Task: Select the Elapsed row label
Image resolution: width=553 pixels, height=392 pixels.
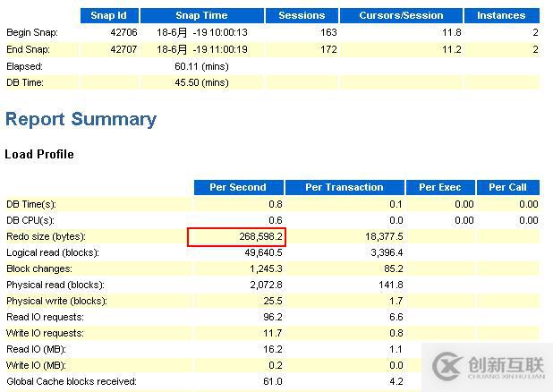Action: [24, 66]
